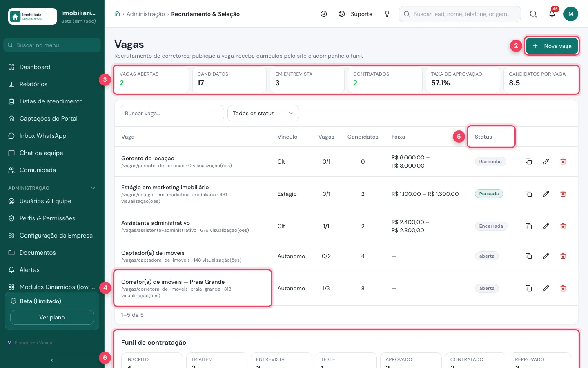Edit the Assistente administrativo vaga
Image resolution: width=588 pixels, height=368 pixels.
(x=546, y=226)
